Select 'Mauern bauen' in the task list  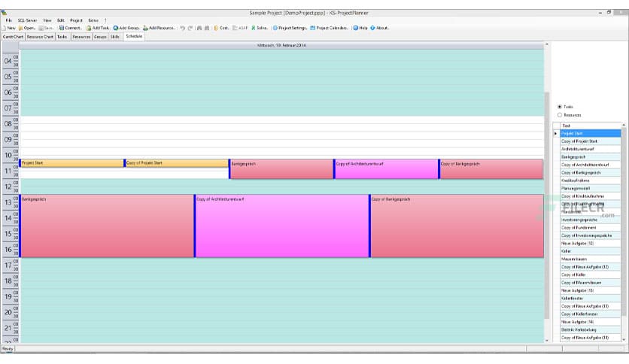point(591,259)
